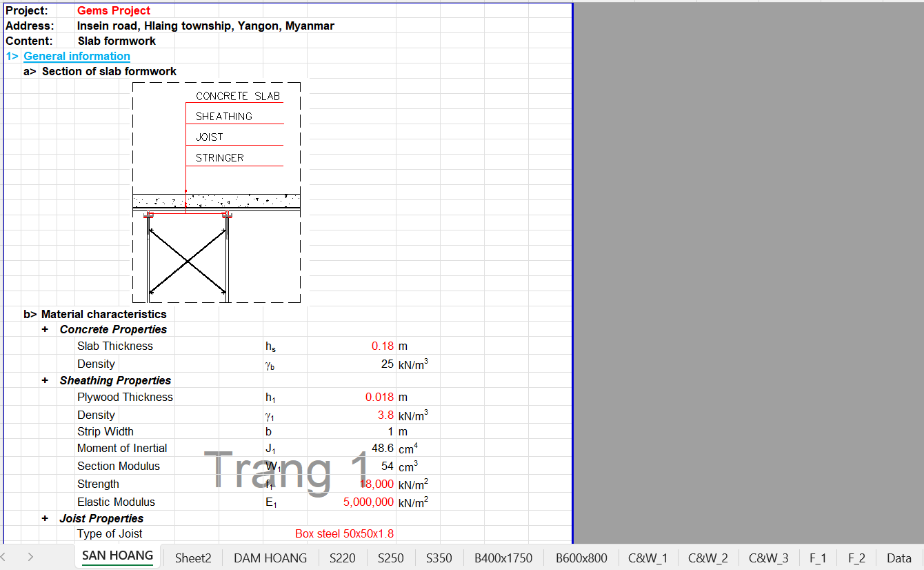Switch to the Sheet2 sheet tab
Screen dimensions: 924x570
pyautogui.click(x=193, y=558)
